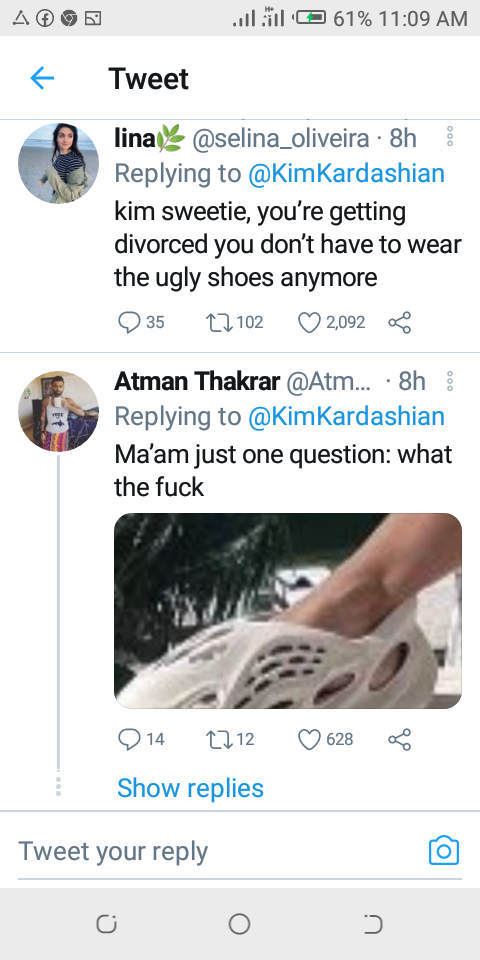The width and height of the screenshot is (480, 960).
Task: Open the reply icon on lina's tweet
Action: tap(129, 323)
